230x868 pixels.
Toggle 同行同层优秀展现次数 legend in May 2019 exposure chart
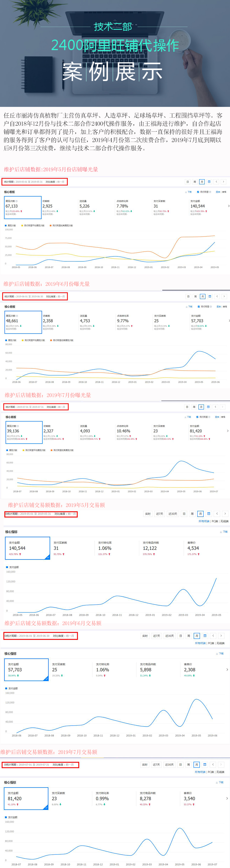pos(61,226)
